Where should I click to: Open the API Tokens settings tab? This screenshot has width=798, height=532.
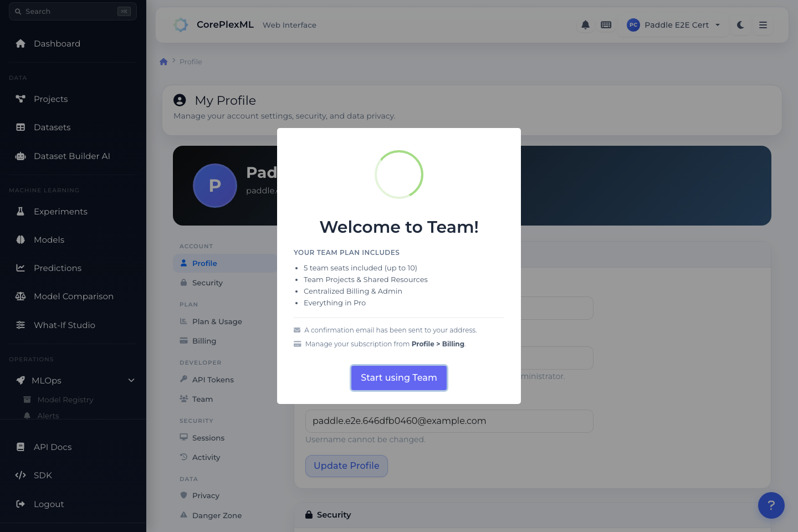213,380
